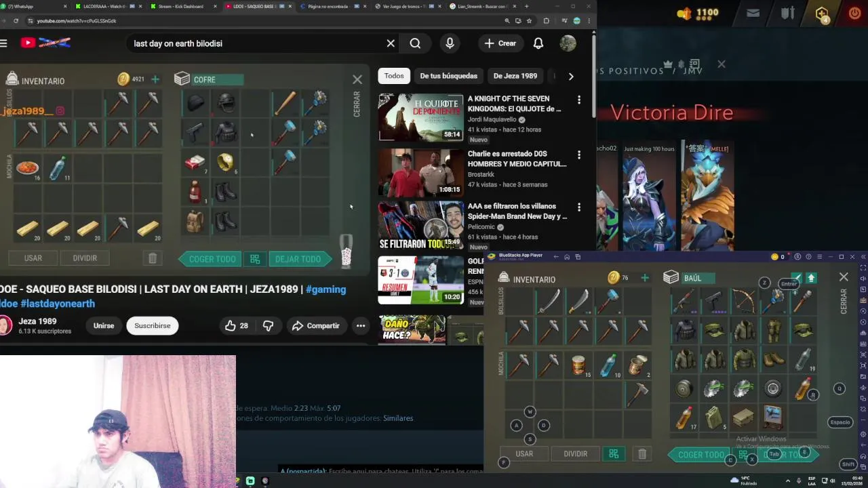Select the De Jeza 1989 chip
868x488 pixels.
pyautogui.click(x=515, y=76)
